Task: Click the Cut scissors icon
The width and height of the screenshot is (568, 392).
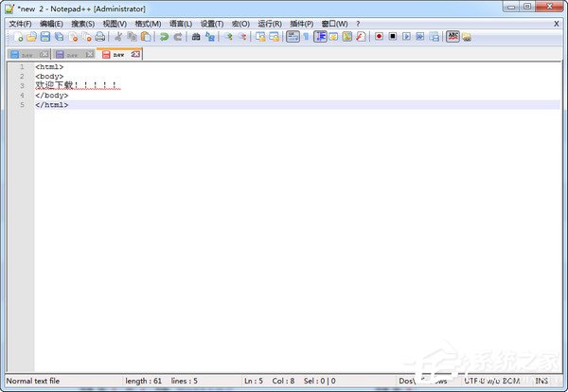Action: [118, 37]
